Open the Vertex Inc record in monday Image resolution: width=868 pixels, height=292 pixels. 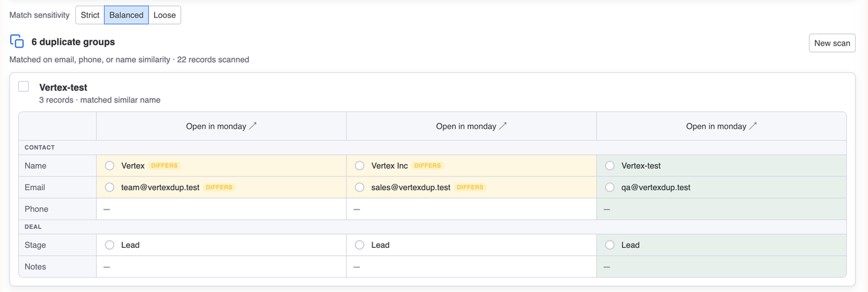pos(472,126)
